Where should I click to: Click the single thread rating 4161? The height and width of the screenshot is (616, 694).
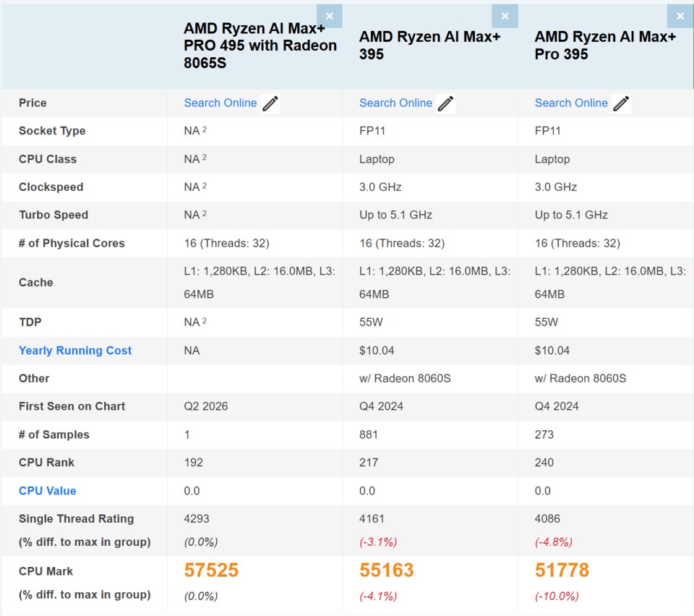click(372, 518)
